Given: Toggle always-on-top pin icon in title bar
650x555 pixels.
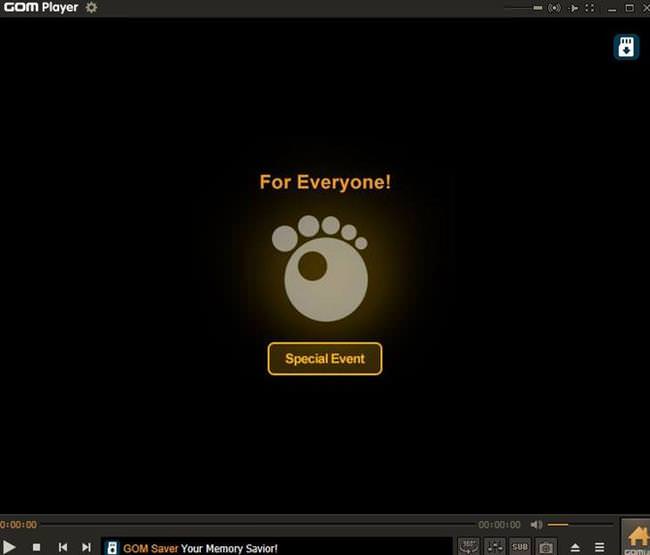Looking at the screenshot, I should pos(574,8).
